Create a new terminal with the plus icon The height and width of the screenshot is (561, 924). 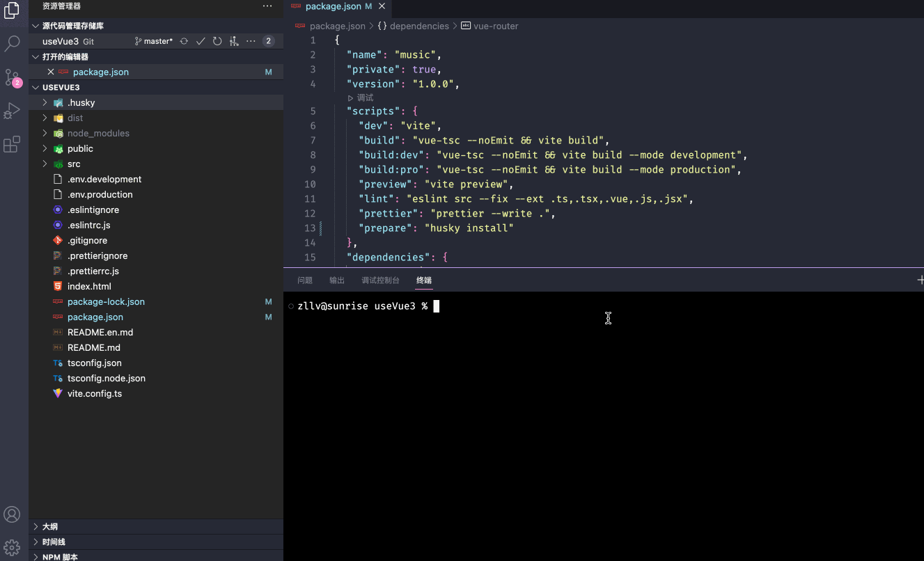coord(920,280)
